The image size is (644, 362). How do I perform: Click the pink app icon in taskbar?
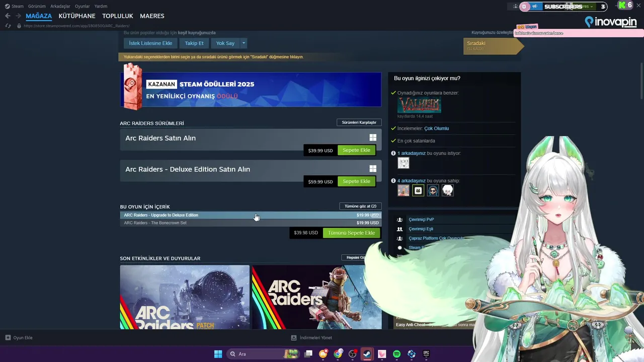(382, 354)
